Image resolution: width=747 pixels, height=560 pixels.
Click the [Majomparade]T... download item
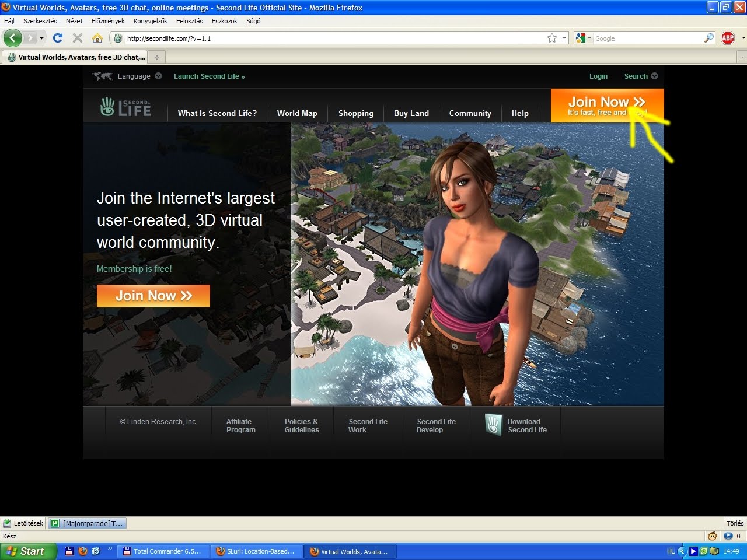point(88,523)
